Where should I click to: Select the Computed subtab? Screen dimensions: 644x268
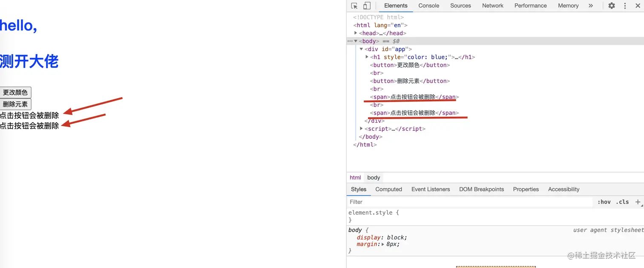pos(388,190)
